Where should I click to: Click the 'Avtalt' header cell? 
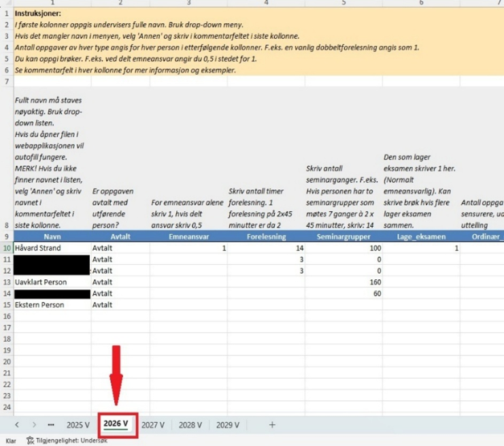point(120,236)
